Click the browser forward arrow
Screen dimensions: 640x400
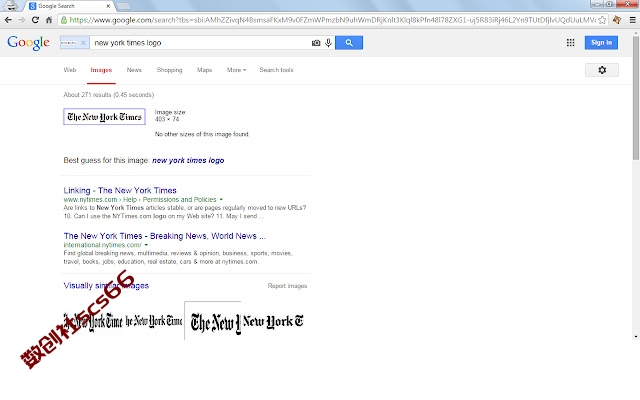(x=21, y=20)
